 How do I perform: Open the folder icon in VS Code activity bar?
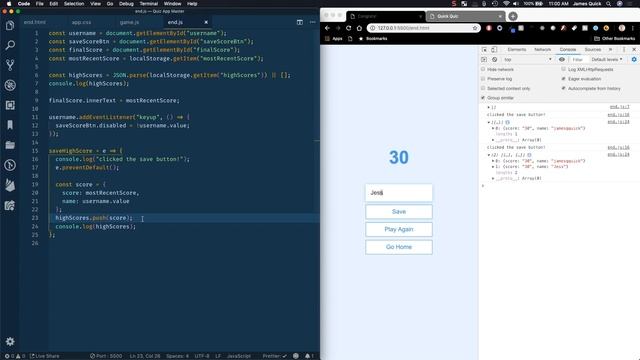click(x=10, y=145)
